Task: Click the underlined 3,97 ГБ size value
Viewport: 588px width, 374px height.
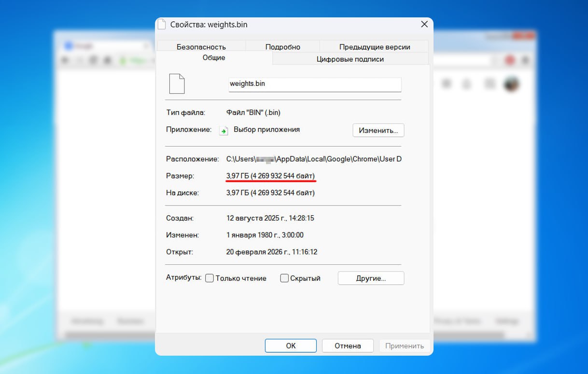Action: click(x=270, y=176)
